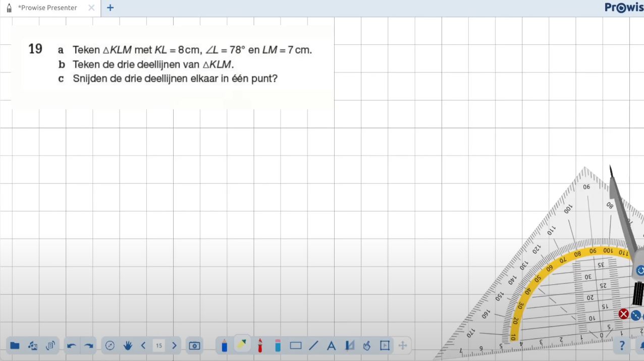Select the yellow highlighter tool

pyautogui.click(x=242, y=345)
